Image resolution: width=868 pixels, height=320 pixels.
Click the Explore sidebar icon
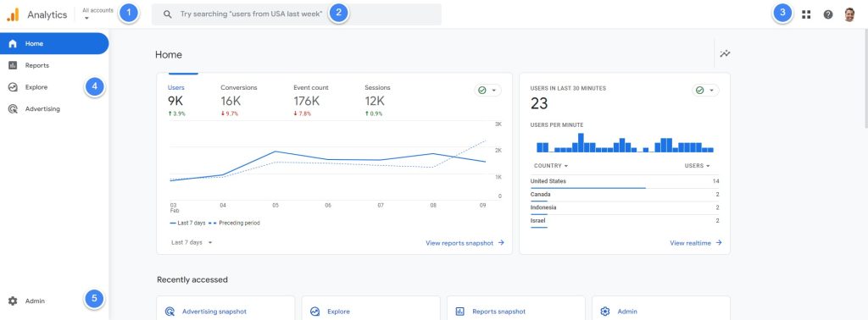(13, 87)
